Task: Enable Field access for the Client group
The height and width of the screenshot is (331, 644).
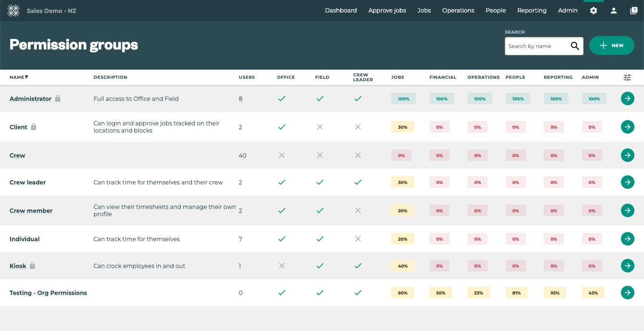Action: click(320, 127)
